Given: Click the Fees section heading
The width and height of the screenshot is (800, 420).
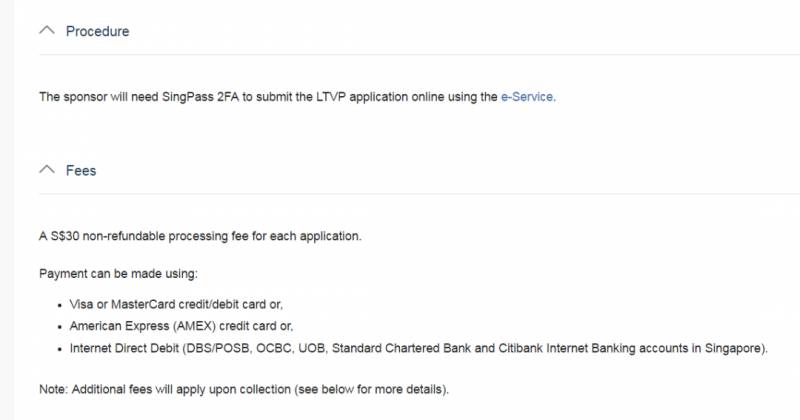Looking at the screenshot, I should coord(81,171).
